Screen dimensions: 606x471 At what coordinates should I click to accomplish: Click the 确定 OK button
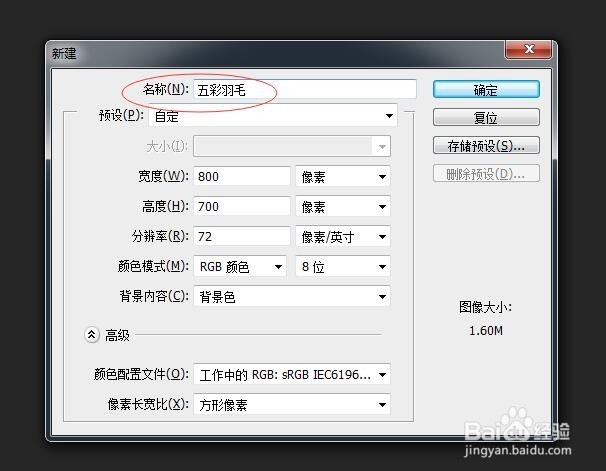(x=486, y=90)
